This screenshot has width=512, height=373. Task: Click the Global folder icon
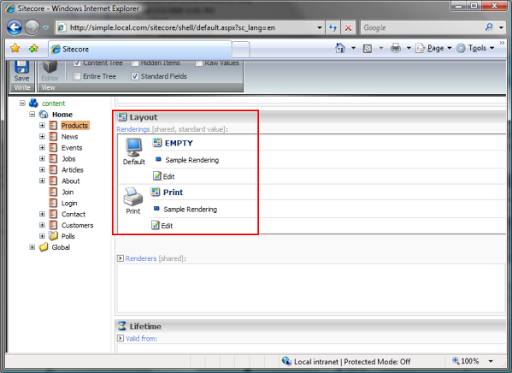pyautogui.click(x=44, y=247)
